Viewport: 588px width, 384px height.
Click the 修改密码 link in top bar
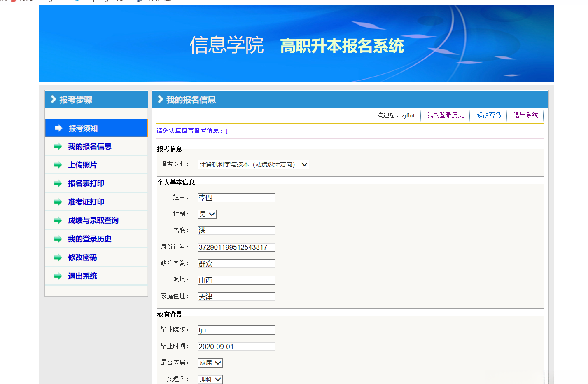coord(488,115)
